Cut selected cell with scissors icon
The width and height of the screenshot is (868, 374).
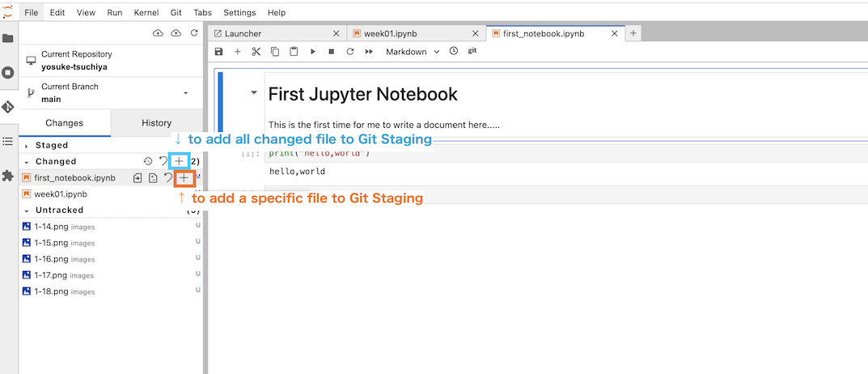[x=256, y=52]
